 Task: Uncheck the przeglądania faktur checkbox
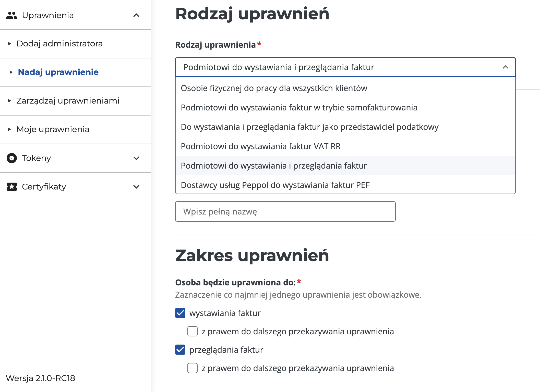180,350
